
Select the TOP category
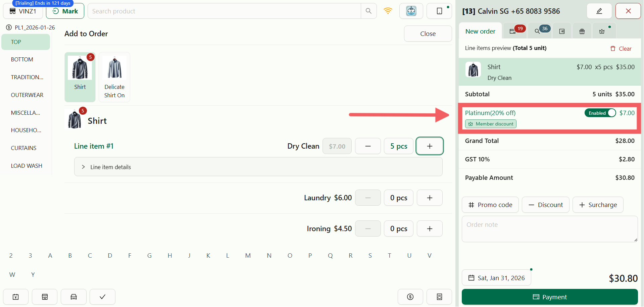point(26,42)
